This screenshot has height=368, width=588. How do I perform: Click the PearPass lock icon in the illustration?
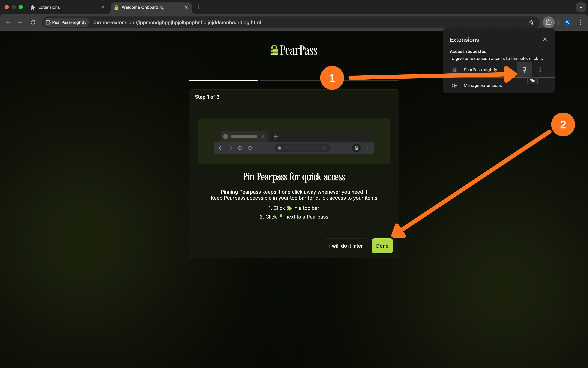pyautogui.click(x=356, y=148)
